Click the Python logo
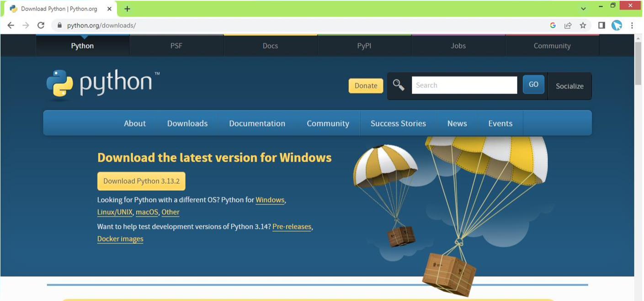Screen dimensions: 644x301 (103, 85)
